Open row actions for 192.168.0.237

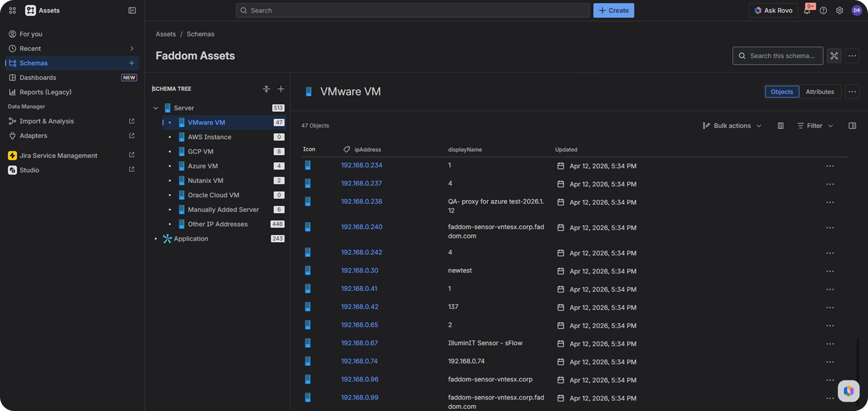[830, 184]
